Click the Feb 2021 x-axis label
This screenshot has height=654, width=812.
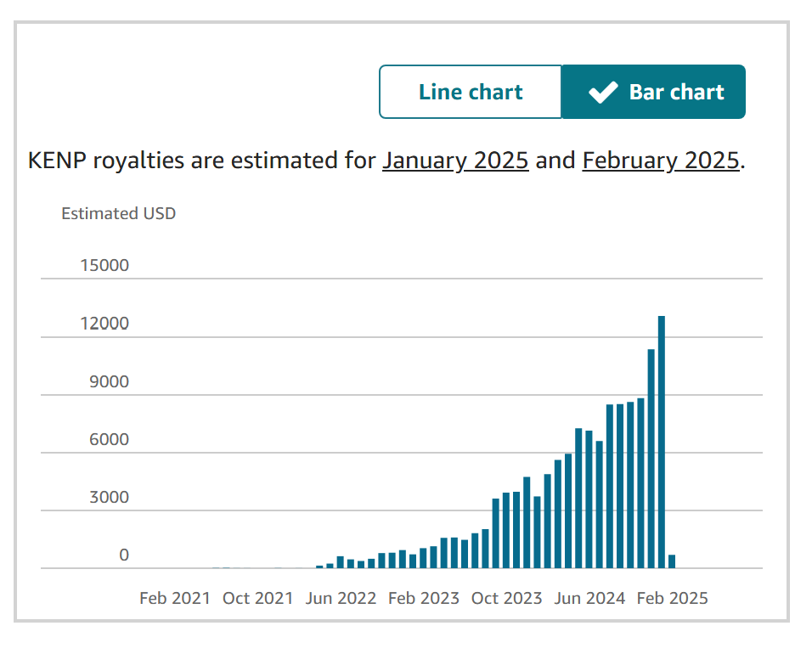click(175, 598)
